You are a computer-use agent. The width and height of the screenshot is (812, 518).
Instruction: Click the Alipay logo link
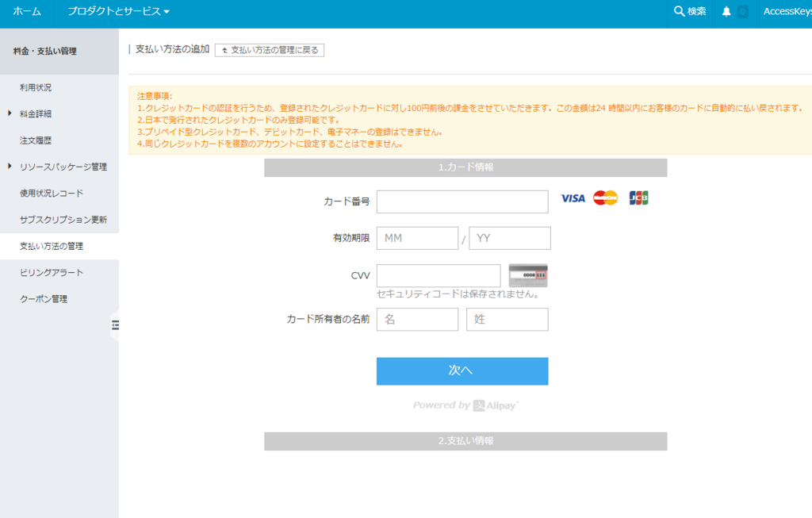[495, 405]
